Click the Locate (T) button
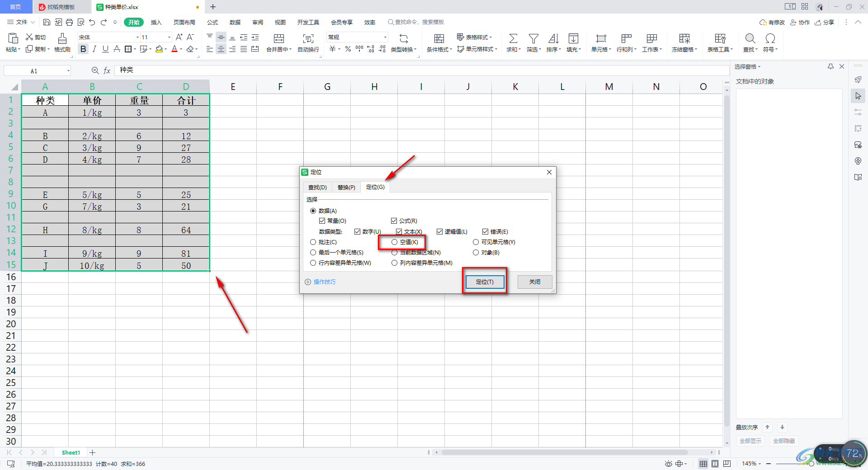Viewport: 868px width, 470px height. 485,282
